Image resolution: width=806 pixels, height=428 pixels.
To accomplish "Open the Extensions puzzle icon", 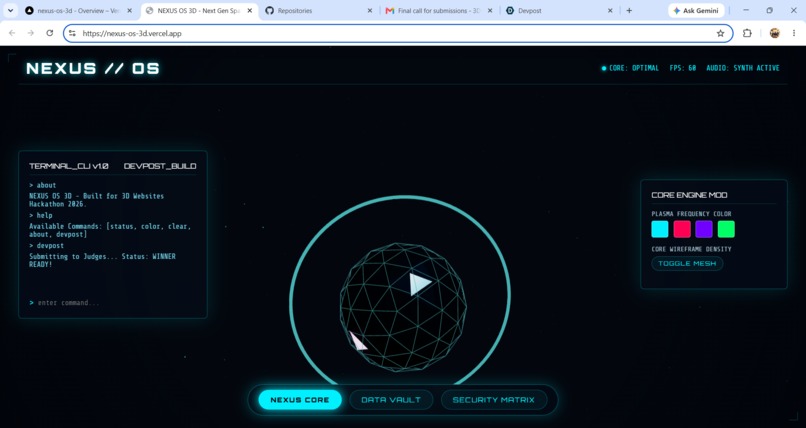I will coord(747,33).
